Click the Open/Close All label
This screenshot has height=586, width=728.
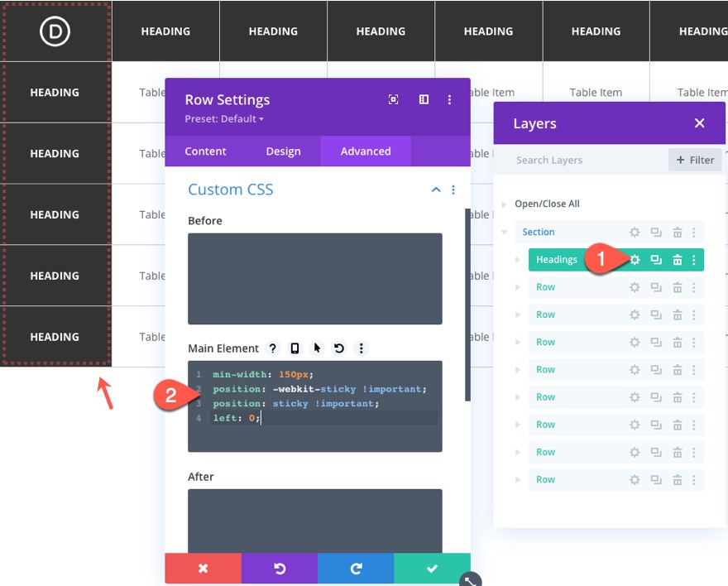(x=547, y=204)
